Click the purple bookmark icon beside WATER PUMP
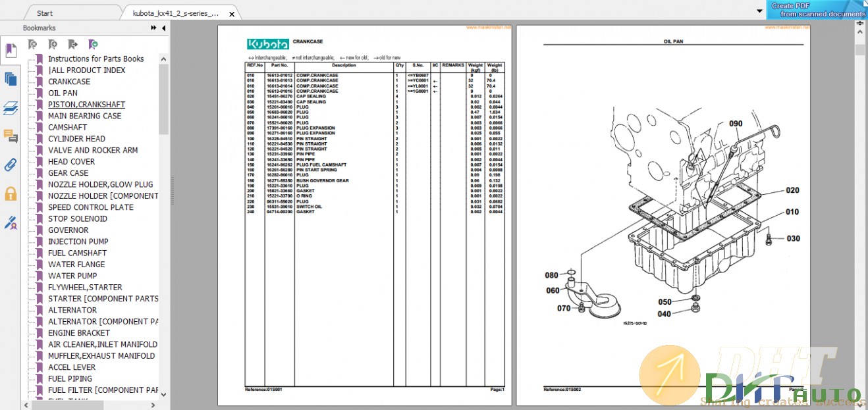This screenshot has width=868, height=410. click(40, 276)
